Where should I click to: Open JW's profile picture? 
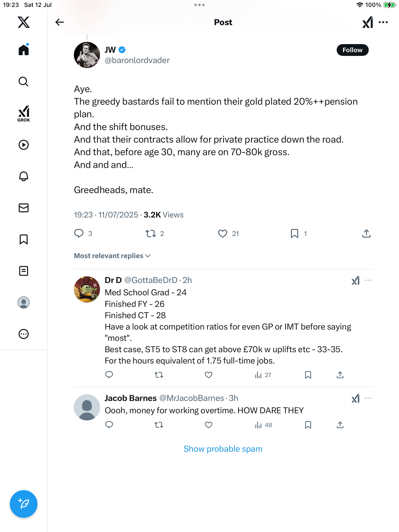(x=87, y=55)
